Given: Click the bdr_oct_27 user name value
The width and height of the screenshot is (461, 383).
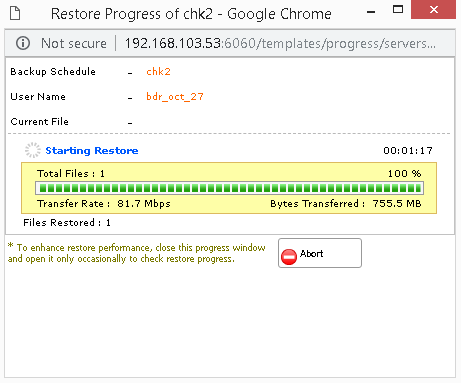Looking at the screenshot, I should pos(175,97).
